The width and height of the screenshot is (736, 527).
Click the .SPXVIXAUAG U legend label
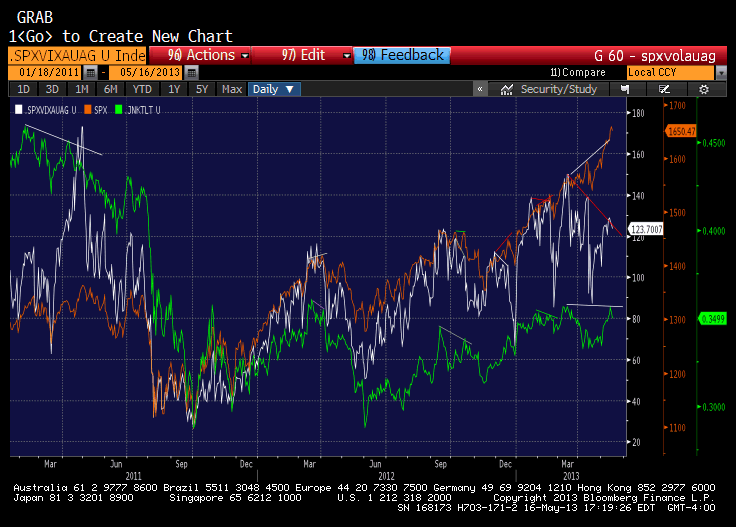[51, 110]
